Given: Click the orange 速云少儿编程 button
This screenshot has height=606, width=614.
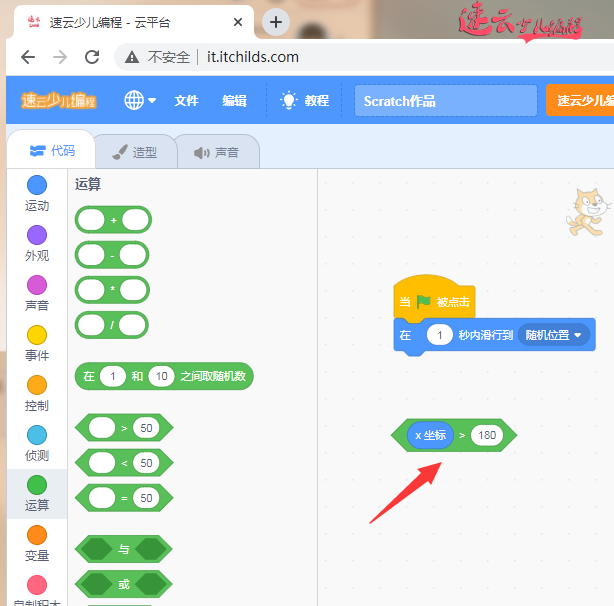Looking at the screenshot, I should click(x=580, y=100).
